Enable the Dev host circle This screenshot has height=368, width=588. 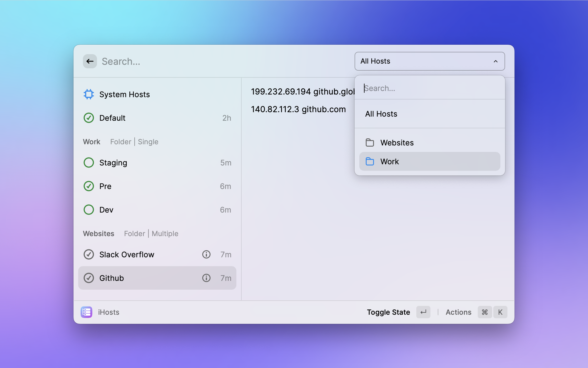[88, 210]
